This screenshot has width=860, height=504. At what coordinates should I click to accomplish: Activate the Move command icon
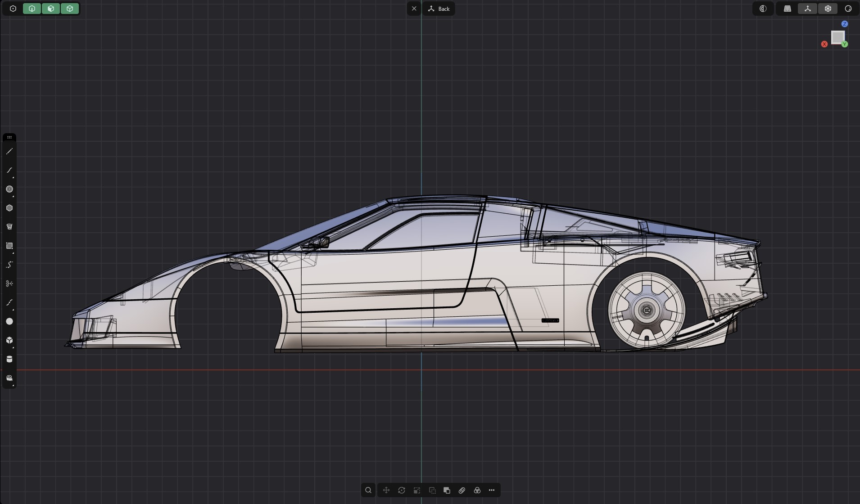386,490
